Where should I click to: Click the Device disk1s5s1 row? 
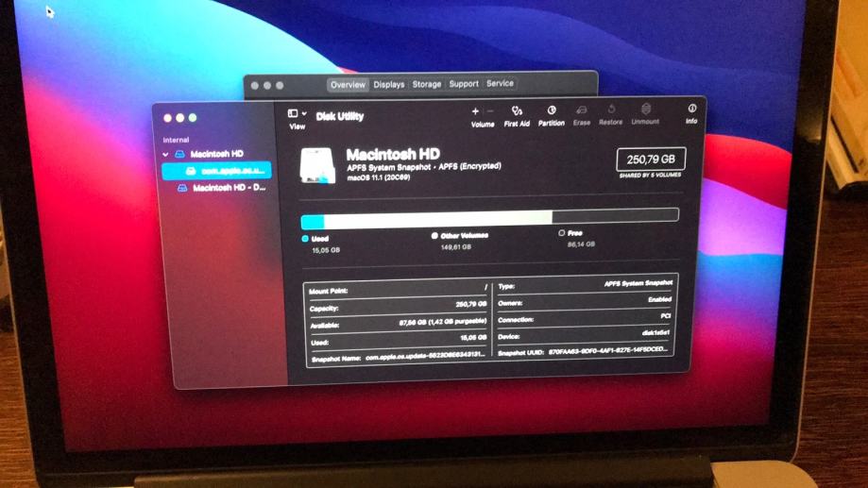click(x=585, y=335)
